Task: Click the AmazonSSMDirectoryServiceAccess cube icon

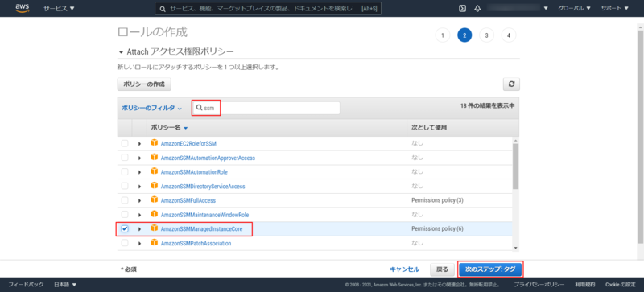Action: tap(155, 186)
